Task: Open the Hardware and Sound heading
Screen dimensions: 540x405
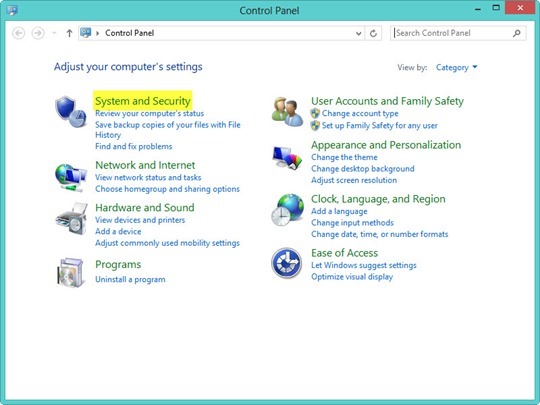Action: point(145,207)
